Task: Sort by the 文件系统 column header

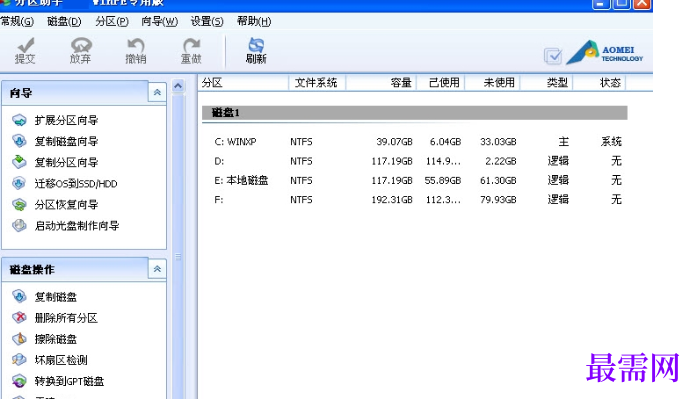Action: [x=317, y=82]
